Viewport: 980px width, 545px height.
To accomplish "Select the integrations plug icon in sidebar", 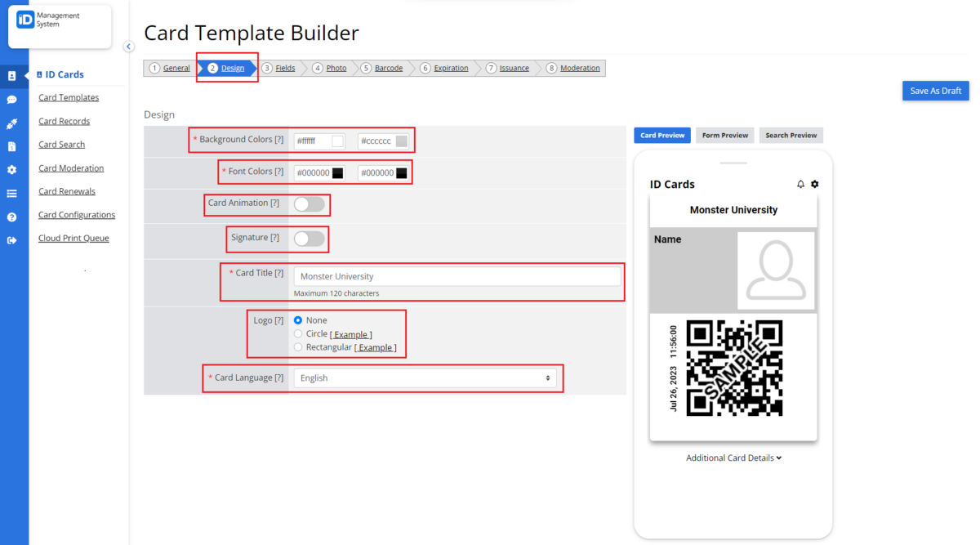I will tap(13, 124).
